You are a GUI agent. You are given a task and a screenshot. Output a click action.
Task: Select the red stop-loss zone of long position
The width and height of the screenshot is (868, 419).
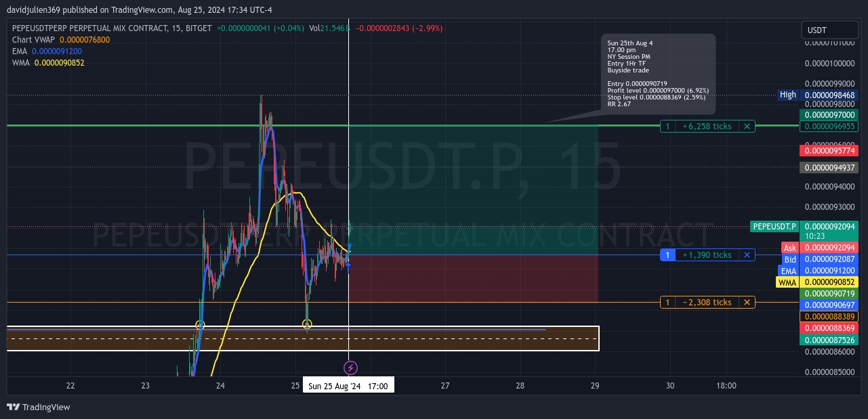tap(473, 278)
